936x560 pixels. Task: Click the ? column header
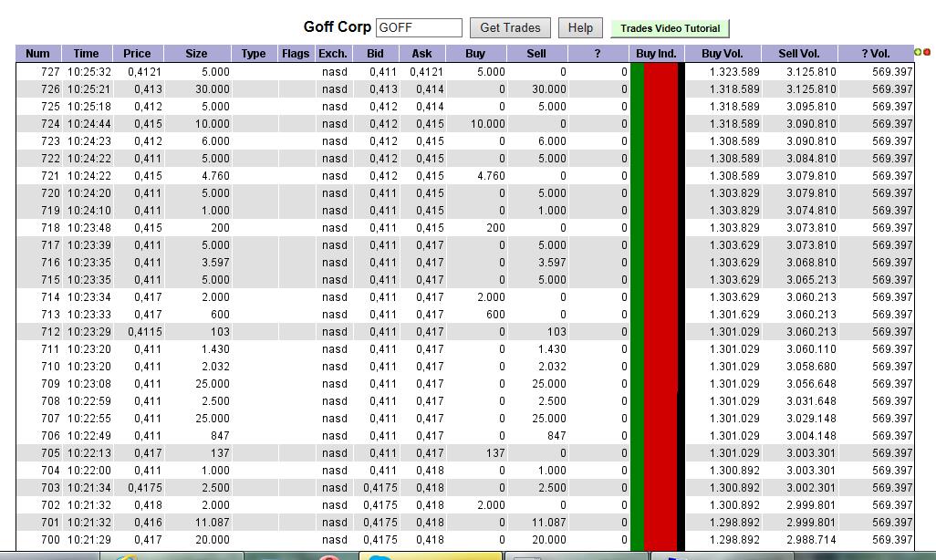598,53
